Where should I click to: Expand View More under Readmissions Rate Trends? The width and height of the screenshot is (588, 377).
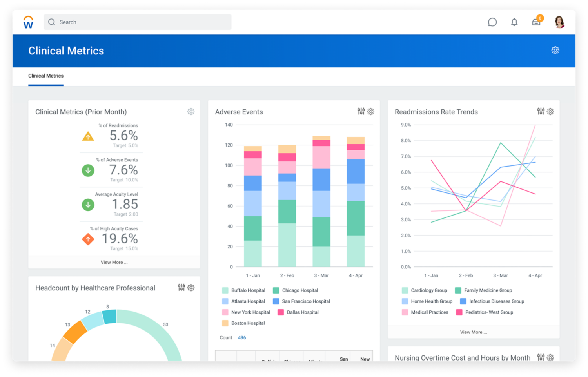[x=474, y=332]
